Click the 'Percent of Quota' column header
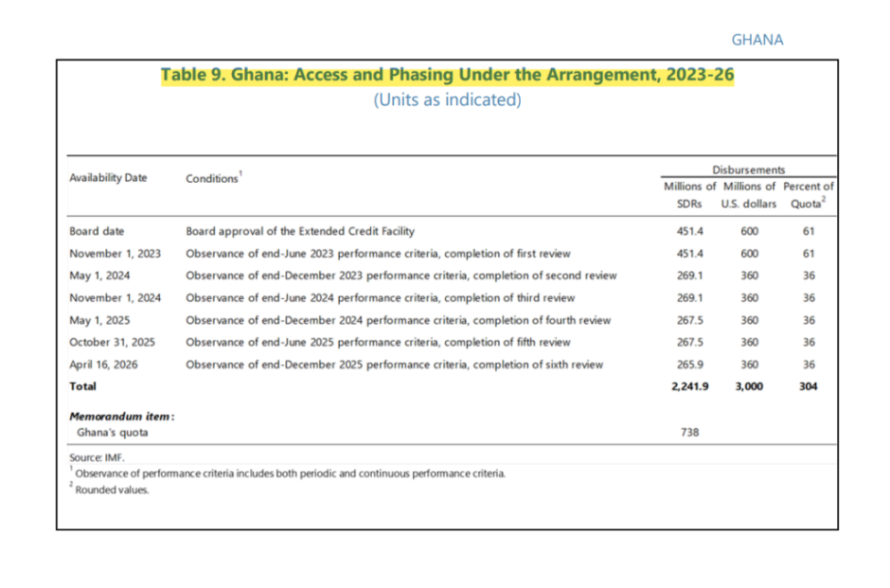 tap(808, 195)
